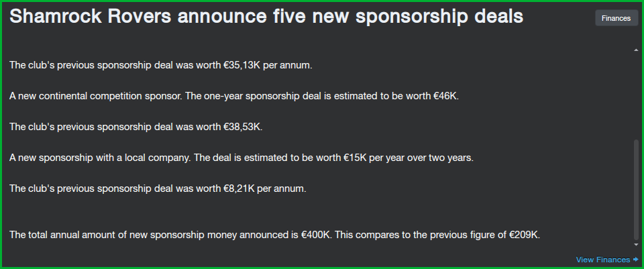Click the €38,53K previous deal sentence

[x=136, y=127]
